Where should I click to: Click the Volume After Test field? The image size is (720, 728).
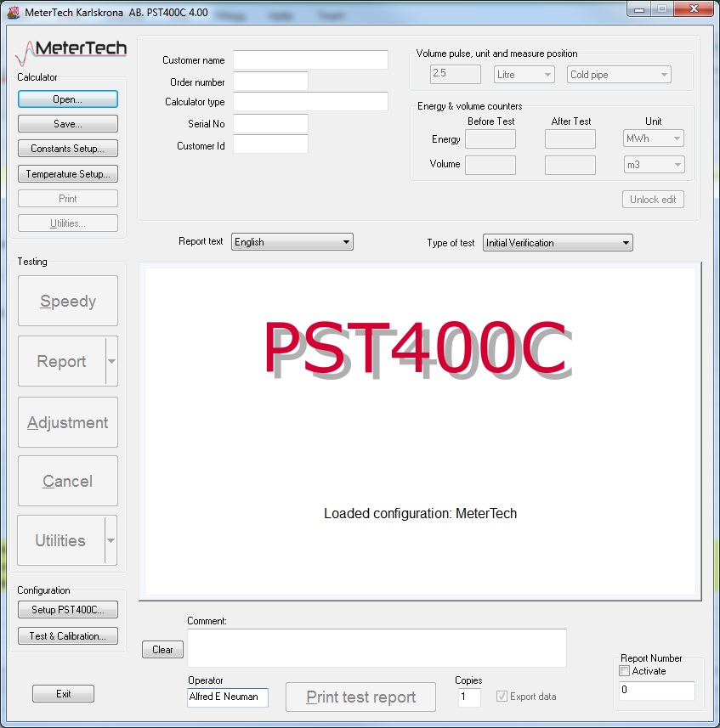570,166
